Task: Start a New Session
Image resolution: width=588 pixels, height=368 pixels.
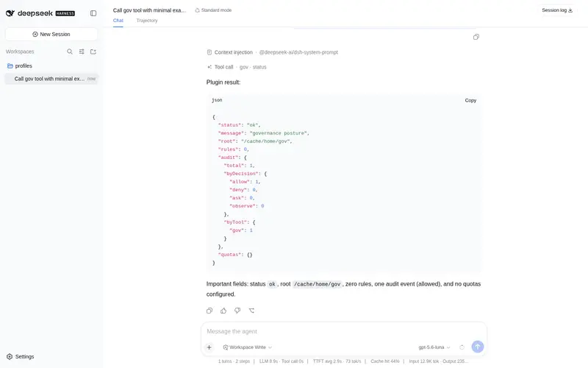Action: pos(51,34)
